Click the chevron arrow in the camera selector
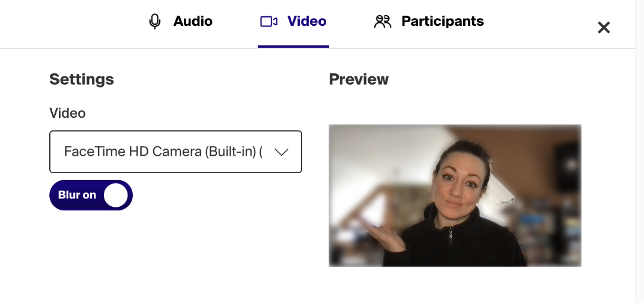This screenshot has height=303, width=644. pyautogui.click(x=281, y=152)
